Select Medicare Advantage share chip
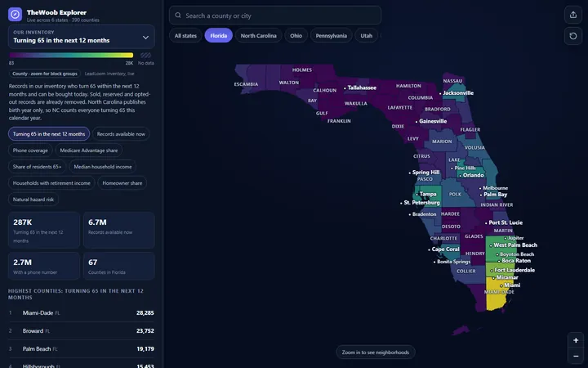The width and height of the screenshot is (588, 368). click(88, 150)
